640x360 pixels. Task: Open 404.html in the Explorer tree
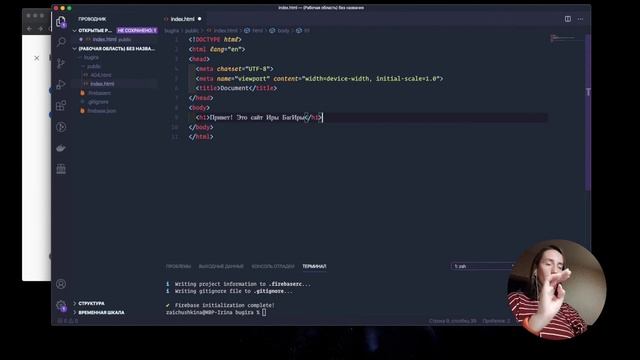click(x=100, y=75)
